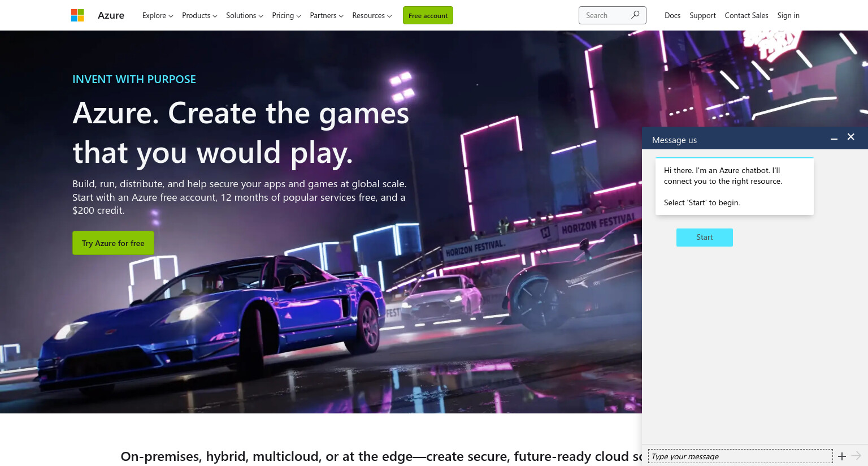This screenshot has width=868, height=466.
Task: Open the Azure home link
Action: click(x=111, y=15)
